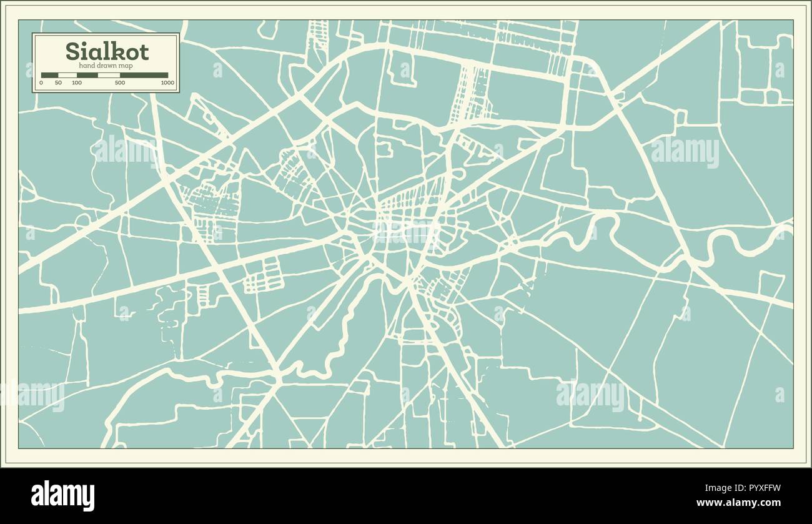Click the 50 scale bar label
Viewport: 812px width, 524px height.
click(x=58, y=82)
